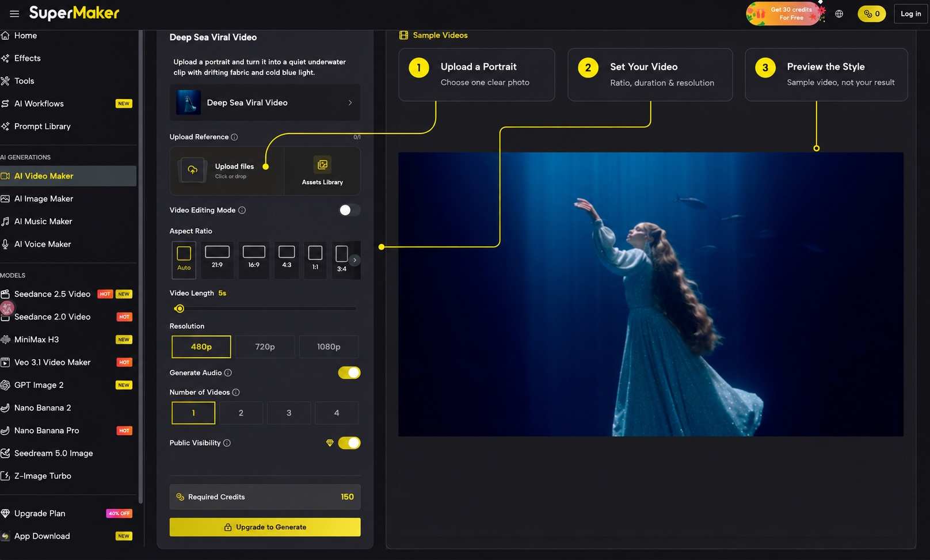Click the Public Visibility info icon
The width and height of the screenshot is (930, 560).
click(x=227, y=443)
